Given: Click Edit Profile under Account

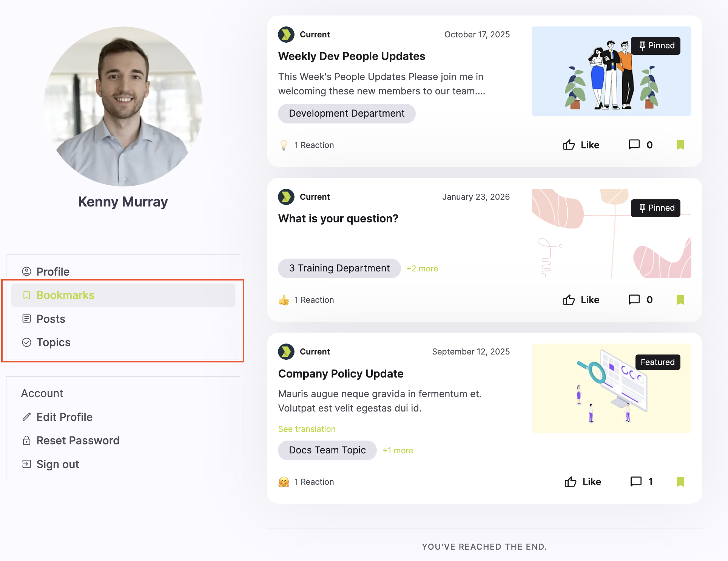Looking at the screenshot, I should (x=64, y=417).
